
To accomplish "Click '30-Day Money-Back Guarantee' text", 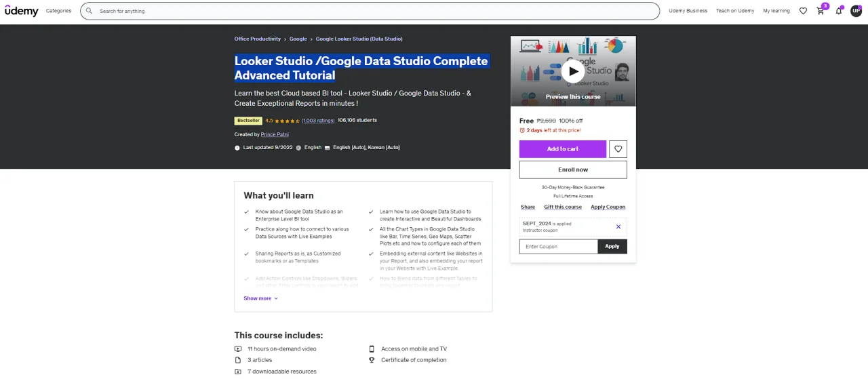I will pyautogui.click(x=573, y=187).
